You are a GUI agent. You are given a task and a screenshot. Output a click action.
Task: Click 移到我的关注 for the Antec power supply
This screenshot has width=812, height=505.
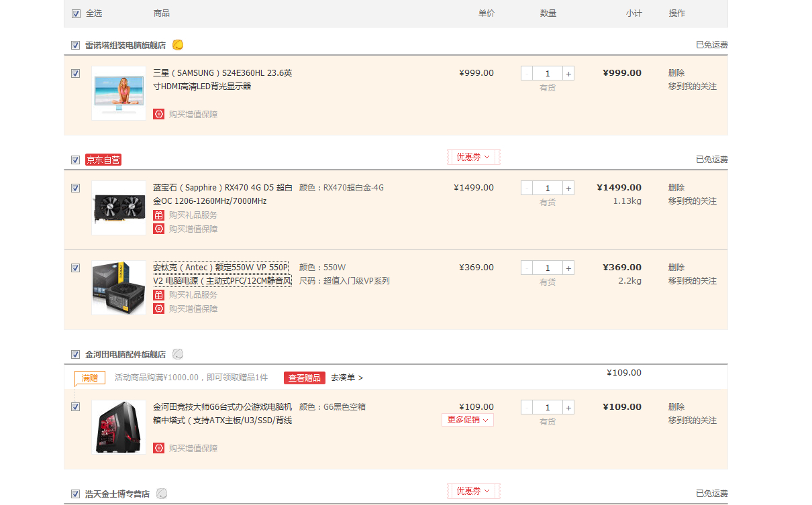coord(693,281)
